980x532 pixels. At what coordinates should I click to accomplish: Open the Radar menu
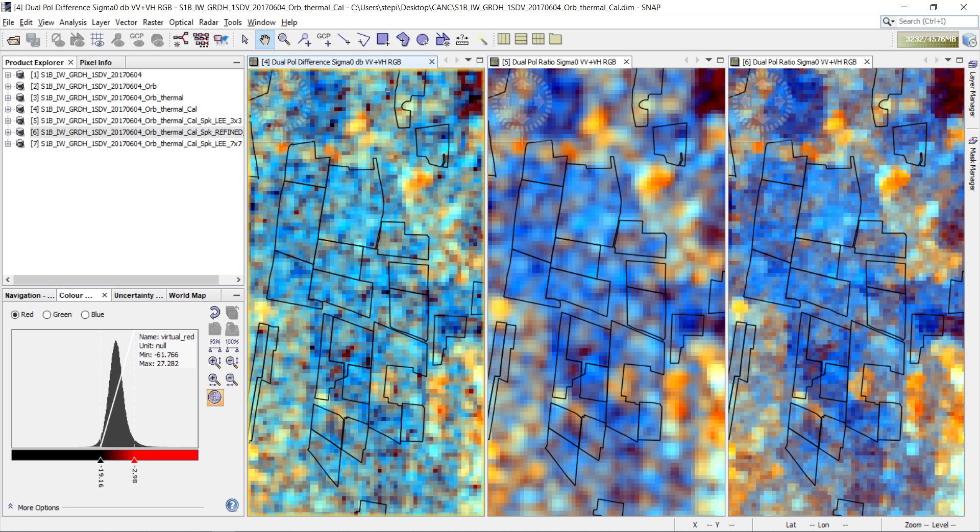208,22
